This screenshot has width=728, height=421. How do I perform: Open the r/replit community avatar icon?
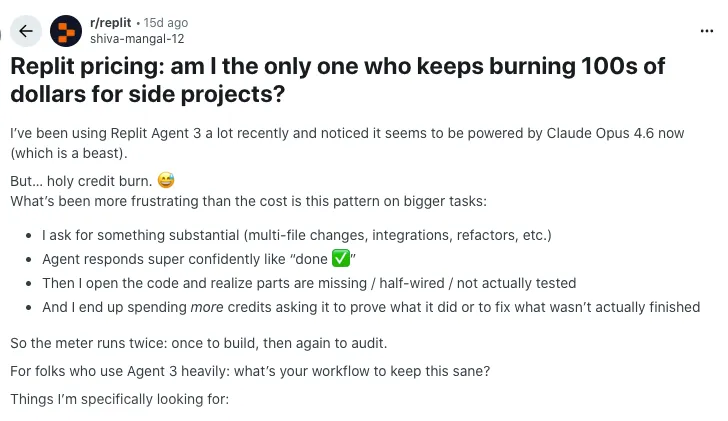tap(66, 31)
